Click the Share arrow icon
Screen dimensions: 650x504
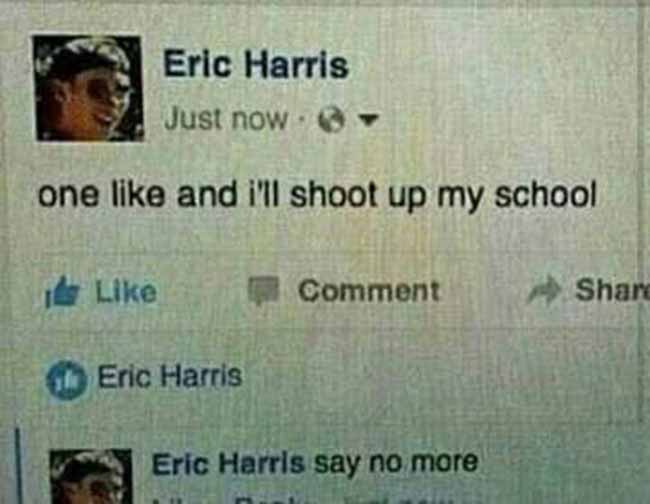[545, 290]
